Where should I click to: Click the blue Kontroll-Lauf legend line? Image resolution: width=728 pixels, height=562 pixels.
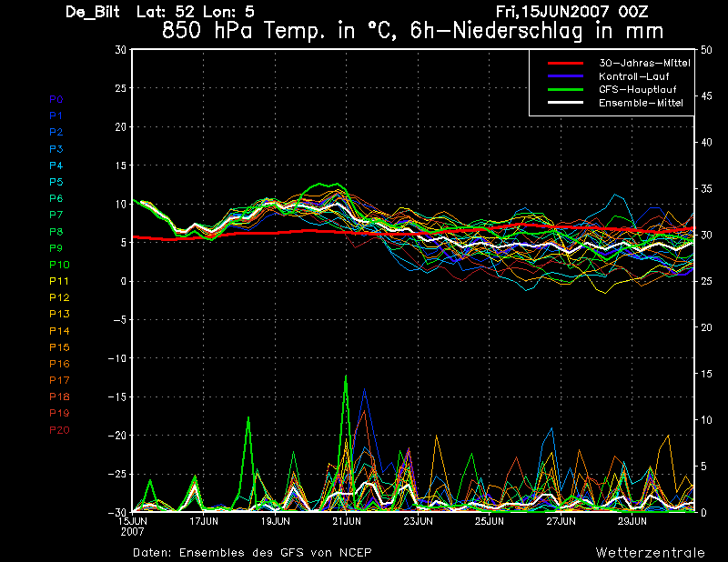(x=565, y=76)
